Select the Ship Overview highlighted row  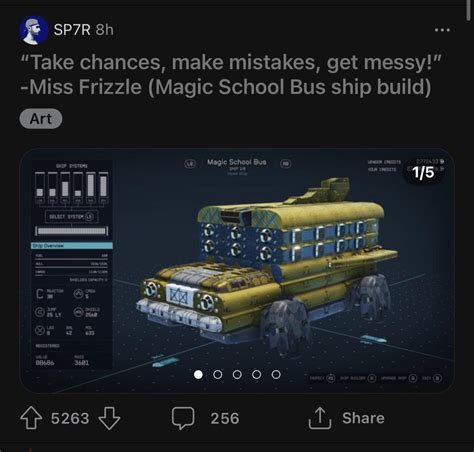(72, 246)
